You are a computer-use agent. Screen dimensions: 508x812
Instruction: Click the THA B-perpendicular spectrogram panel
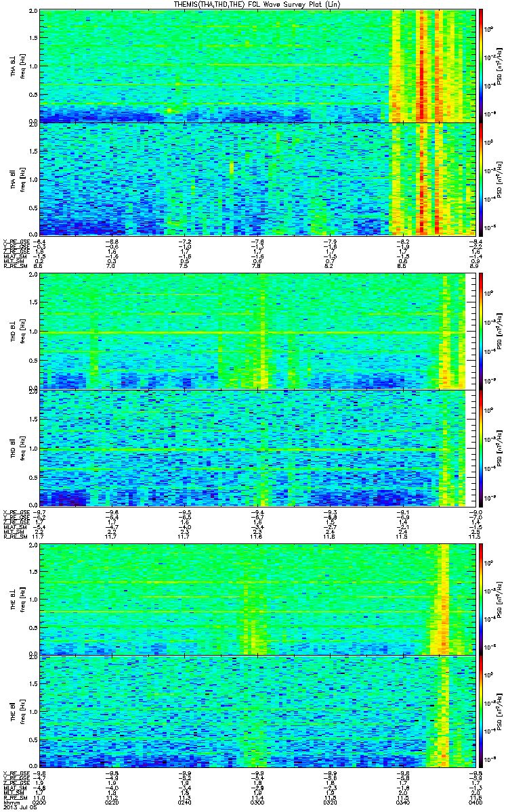click(256, 66)
